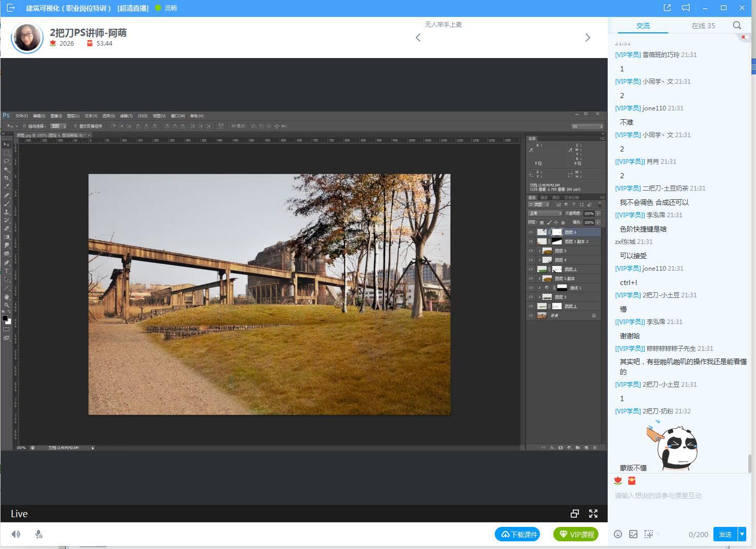The height and width of the screenshot is (549, 756).
Task: Open the 正常 blend mode dropdown
Action: pyautogui.click(x=545, y=213)
